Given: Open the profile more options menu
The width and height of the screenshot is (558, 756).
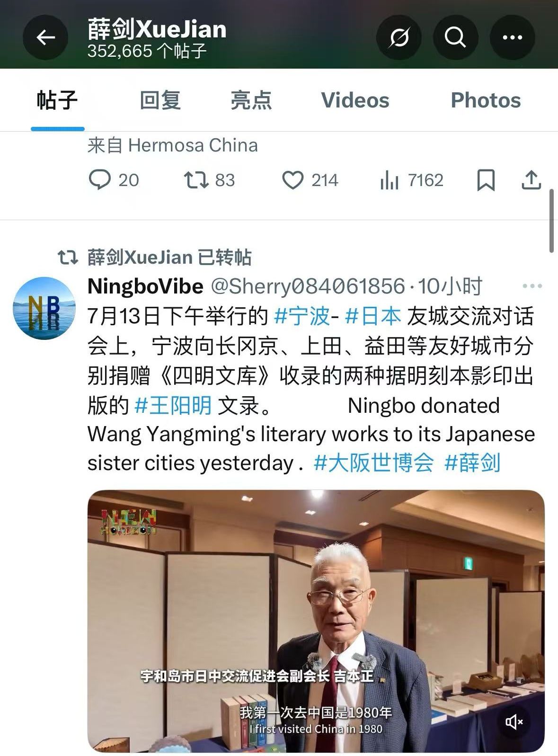Looking at the screenshot, I should click(512, 37).
